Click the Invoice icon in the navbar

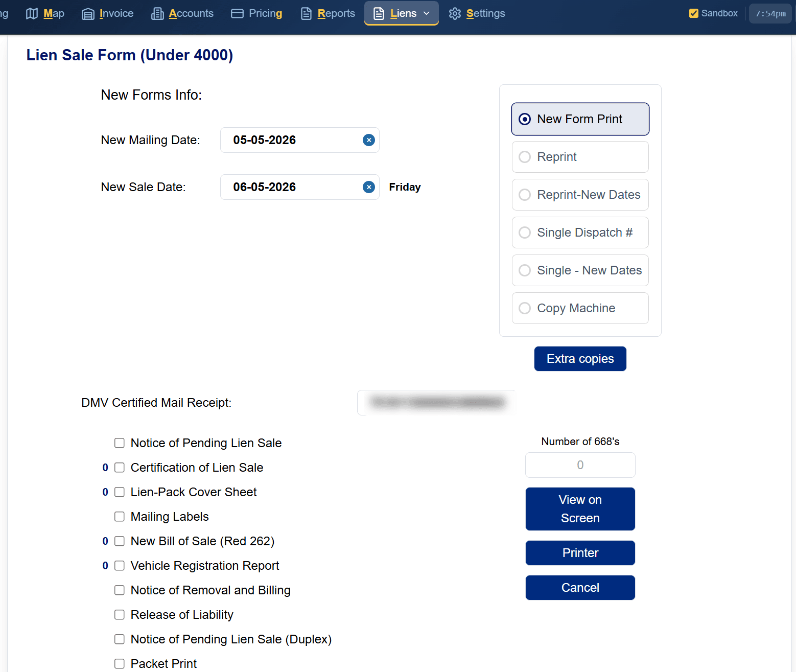pos(88,14)
